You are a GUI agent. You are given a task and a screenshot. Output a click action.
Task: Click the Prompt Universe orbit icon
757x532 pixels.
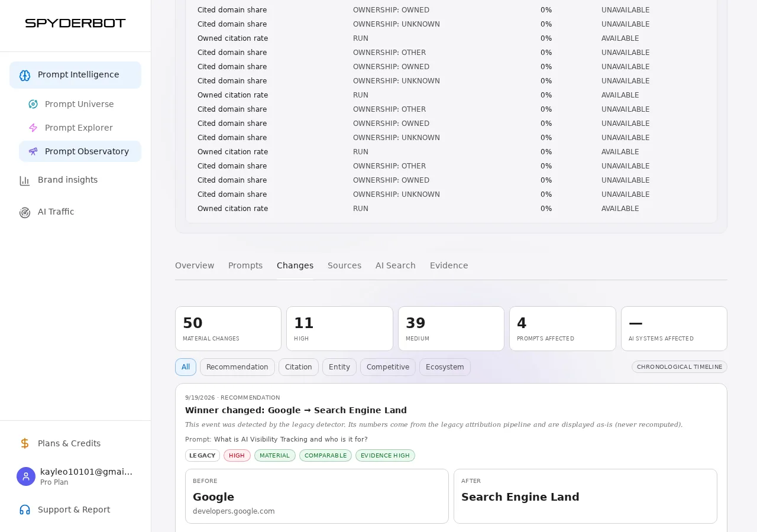point(33,104)
